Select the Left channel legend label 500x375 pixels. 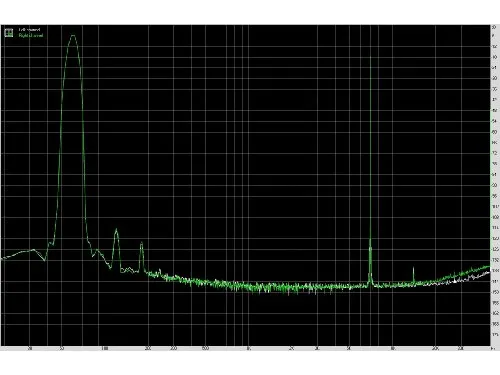coord(29,30)
